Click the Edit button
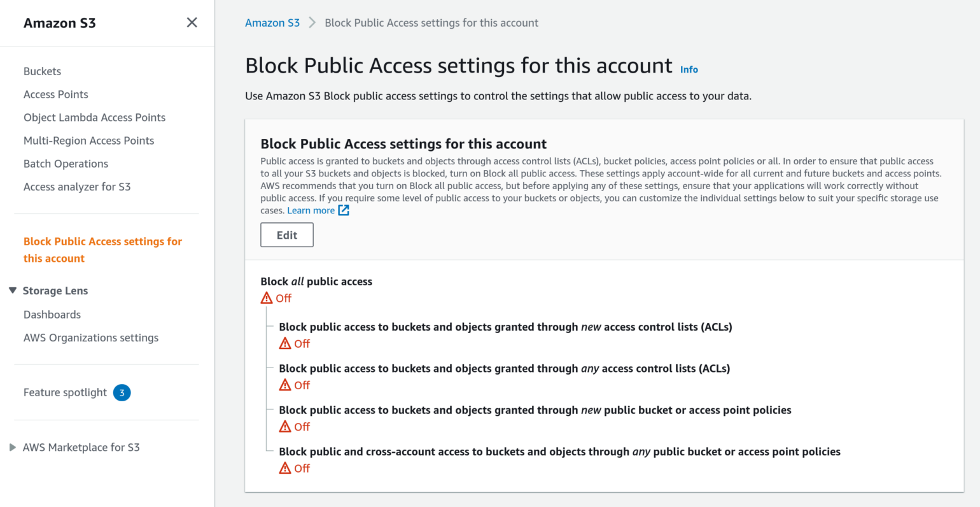The width and height of the screenshot is (980, 507). pyautogui.click(x=287, y=235)
